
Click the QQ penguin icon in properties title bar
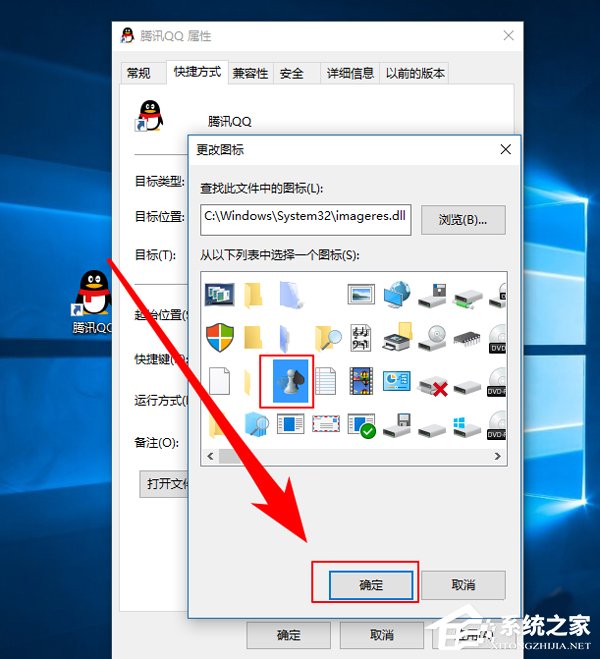127,35
